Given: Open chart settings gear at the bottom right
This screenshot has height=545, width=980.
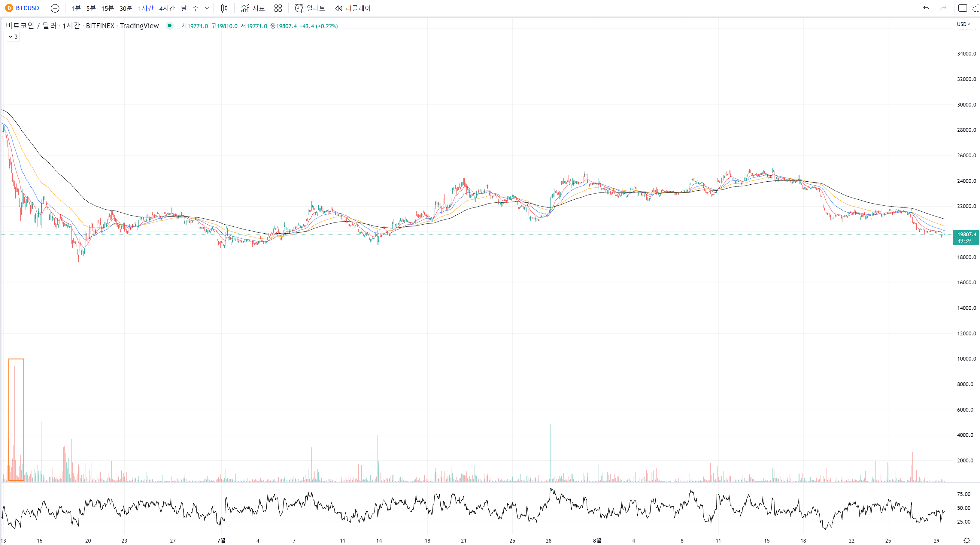Looking at the screenshot, I should 967,540.
